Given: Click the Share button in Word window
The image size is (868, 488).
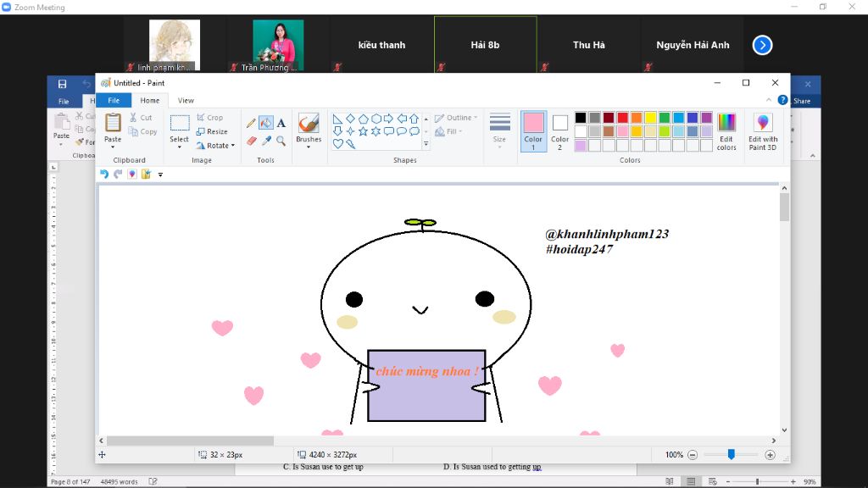Looking at the screenshot, I should [x=802, y=102].
